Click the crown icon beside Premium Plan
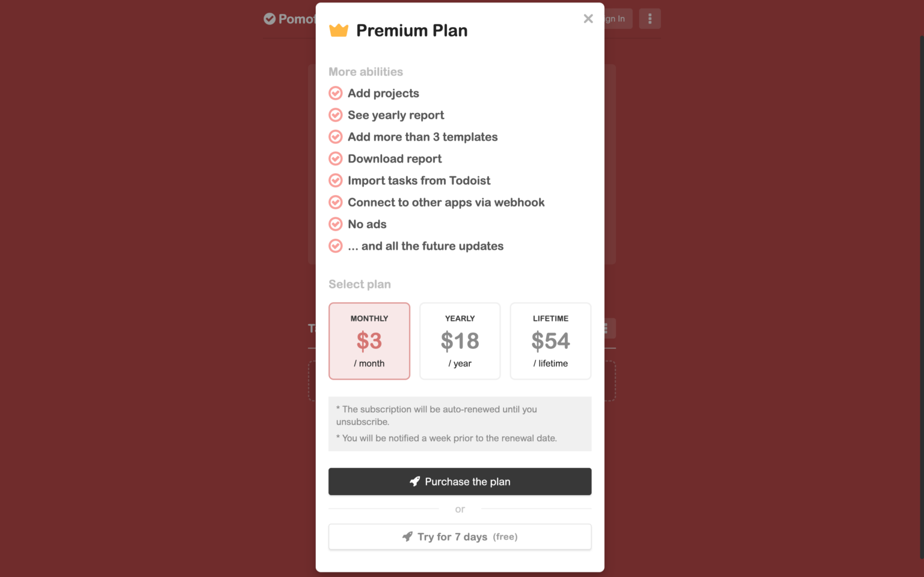Image resolution: width=924 pixels, height=577 pixels. point(339,30)
